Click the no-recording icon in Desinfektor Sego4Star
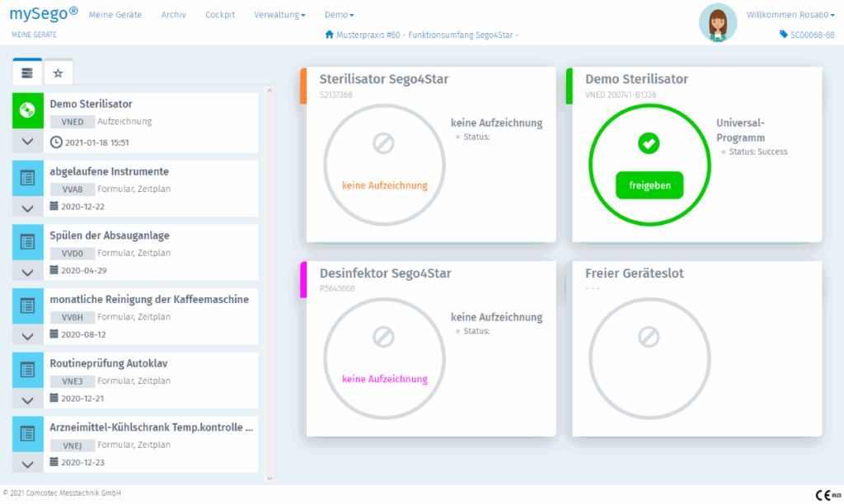The width and height of the screenshot is (844, 504). [383, 338]
